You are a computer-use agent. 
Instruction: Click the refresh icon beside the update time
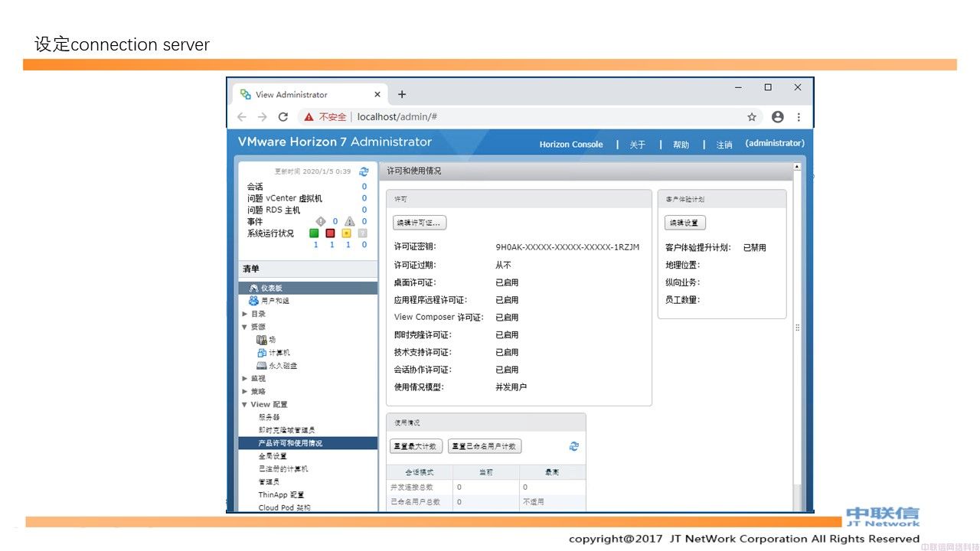coord(364,171)
